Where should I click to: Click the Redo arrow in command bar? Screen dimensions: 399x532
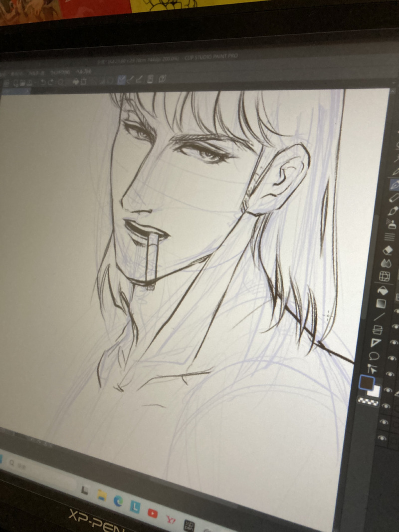point(51,82)
